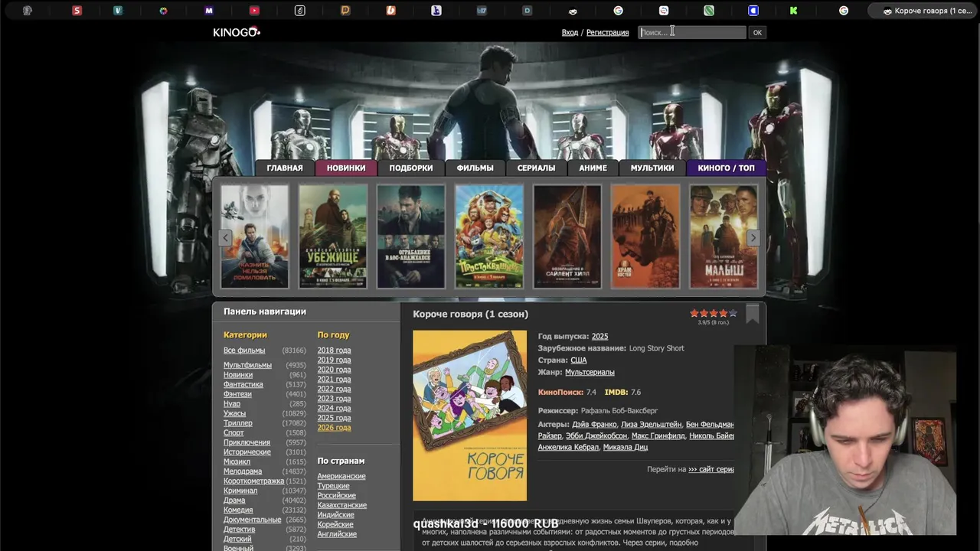Rate the series using the star rating

[714, 313]
